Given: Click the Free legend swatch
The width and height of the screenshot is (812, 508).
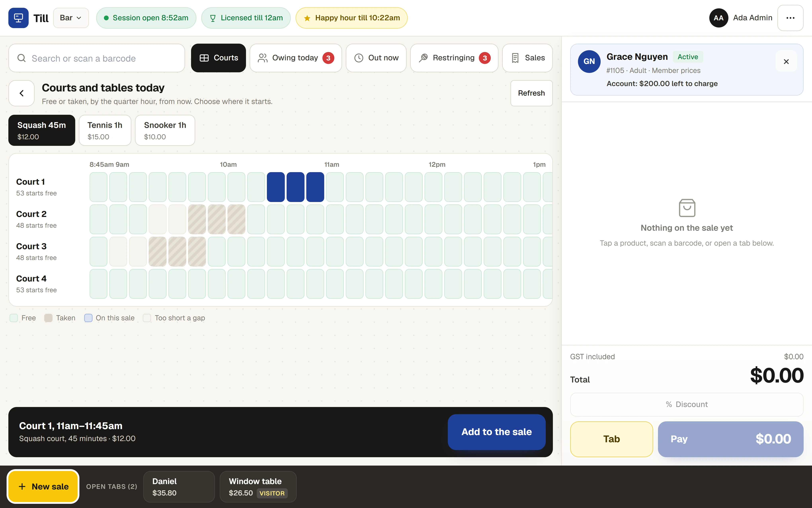Looking at the screenshot, I should [14, 318].
